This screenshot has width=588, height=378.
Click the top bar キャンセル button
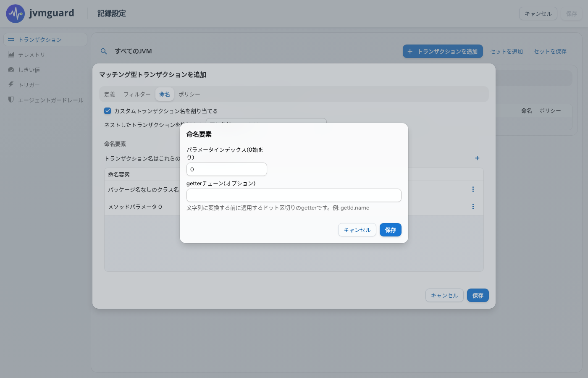[538, 13]
